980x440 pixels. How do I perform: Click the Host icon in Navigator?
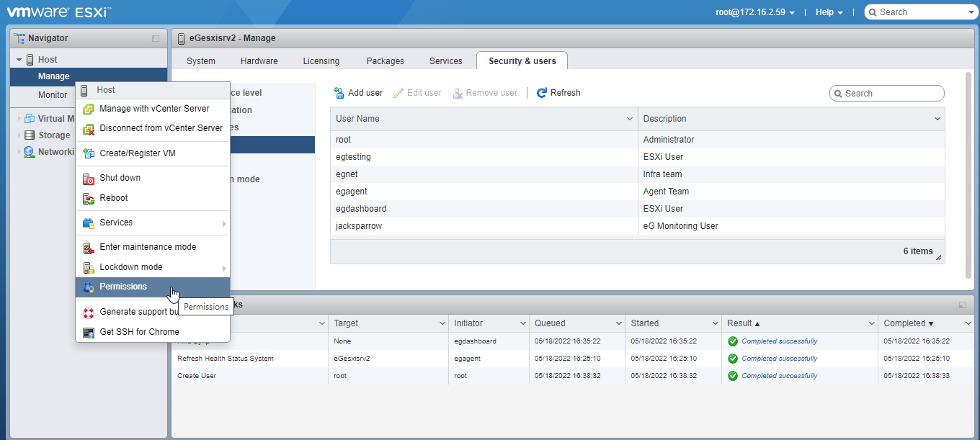[x=30, y=60]
